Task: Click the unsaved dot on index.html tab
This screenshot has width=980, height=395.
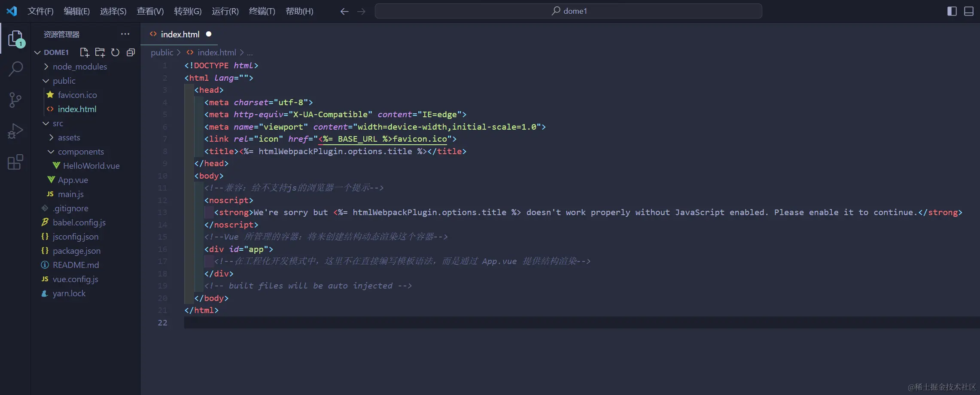Action: [x=209, y=34]
